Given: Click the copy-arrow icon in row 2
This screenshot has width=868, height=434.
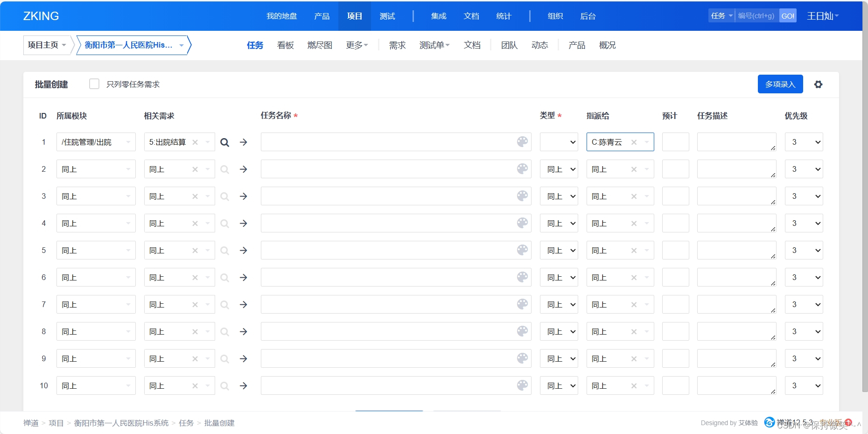Looking at the screenshot, I should click(244, 169).
